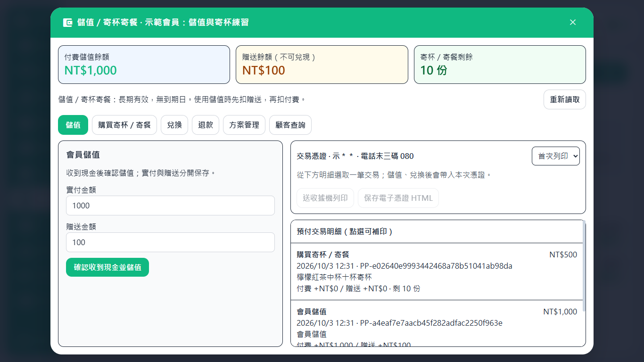Click the 檸檬紅茶中杯十杯寄杯 item text

334,277
